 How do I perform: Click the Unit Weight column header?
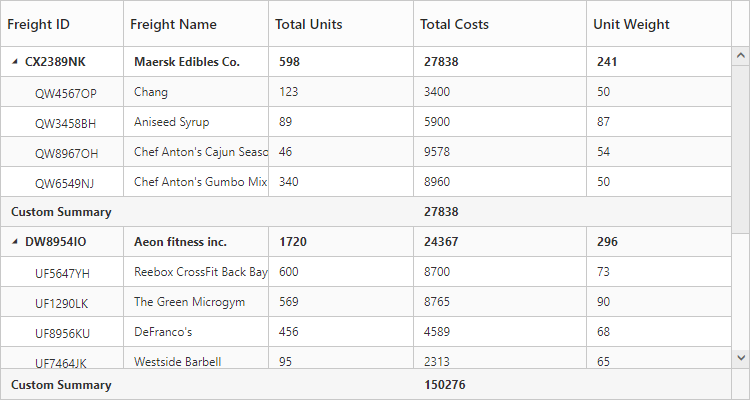point(631,24)
